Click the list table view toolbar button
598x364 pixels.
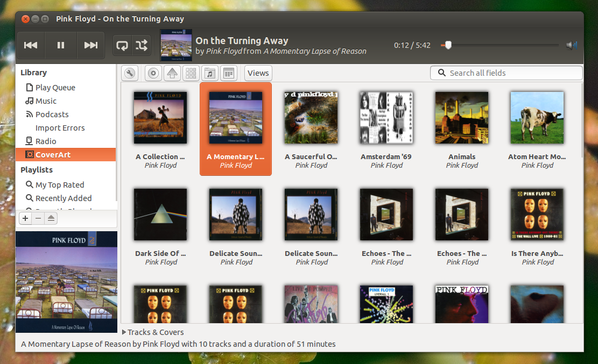point(229,73)
